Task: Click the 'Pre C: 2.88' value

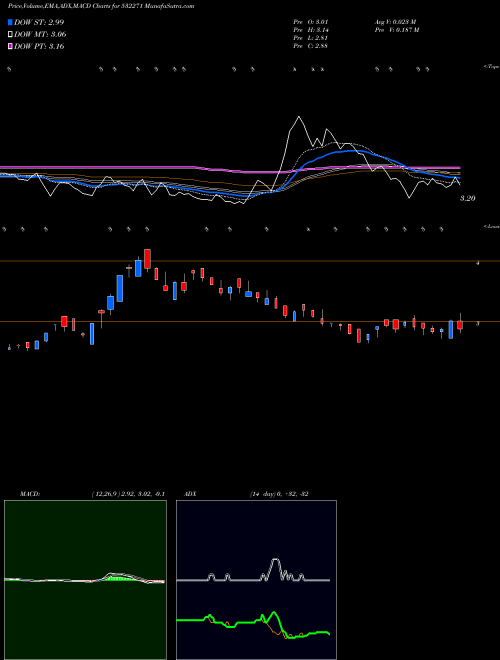Action: tap(311, 46)
